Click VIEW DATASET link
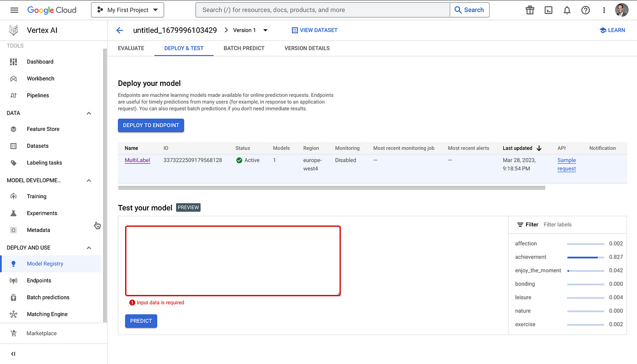Viewport: 637px width, 364px height. (315, 30)
